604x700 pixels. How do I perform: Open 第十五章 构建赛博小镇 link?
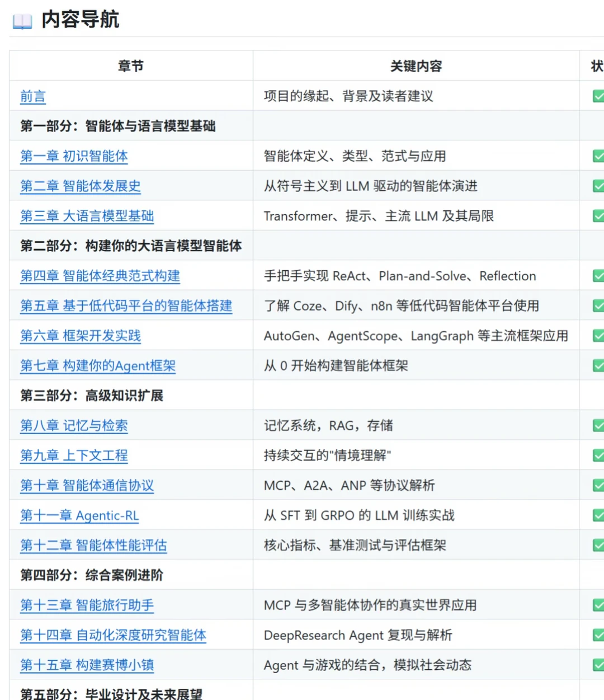click(87, 665)
